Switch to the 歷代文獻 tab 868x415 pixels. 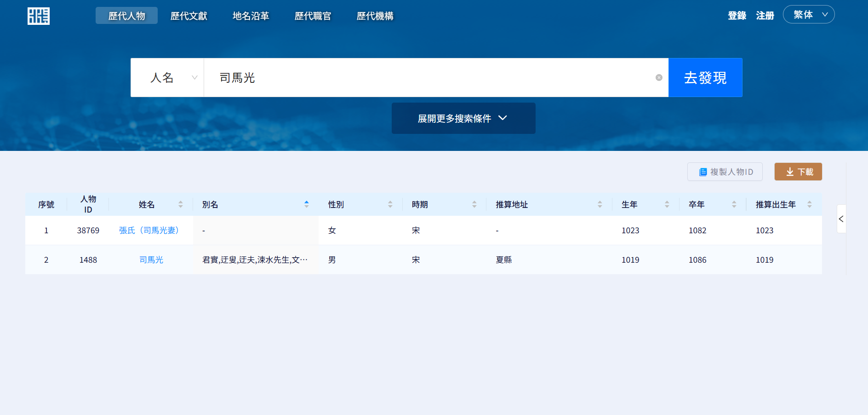tap(188, 16)
